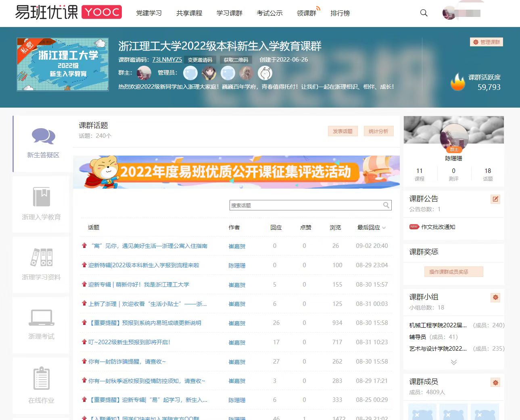
Task: Go to 党建学习 in top navigation
Action: (149, 13)
